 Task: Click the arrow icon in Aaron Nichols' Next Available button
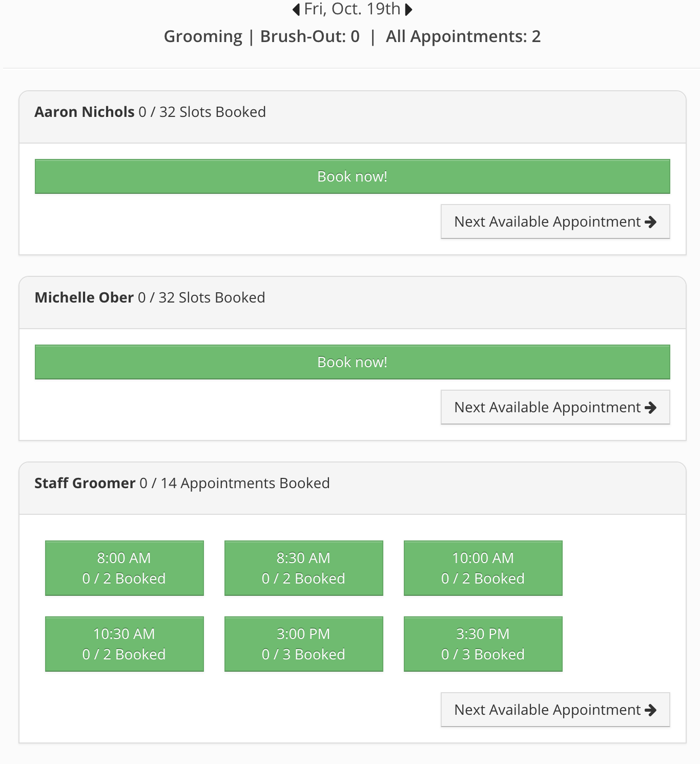651,222
